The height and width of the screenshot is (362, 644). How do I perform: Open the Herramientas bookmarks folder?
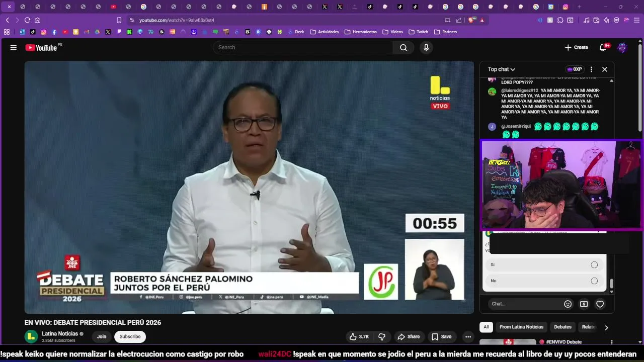click(x=361, y=32)
